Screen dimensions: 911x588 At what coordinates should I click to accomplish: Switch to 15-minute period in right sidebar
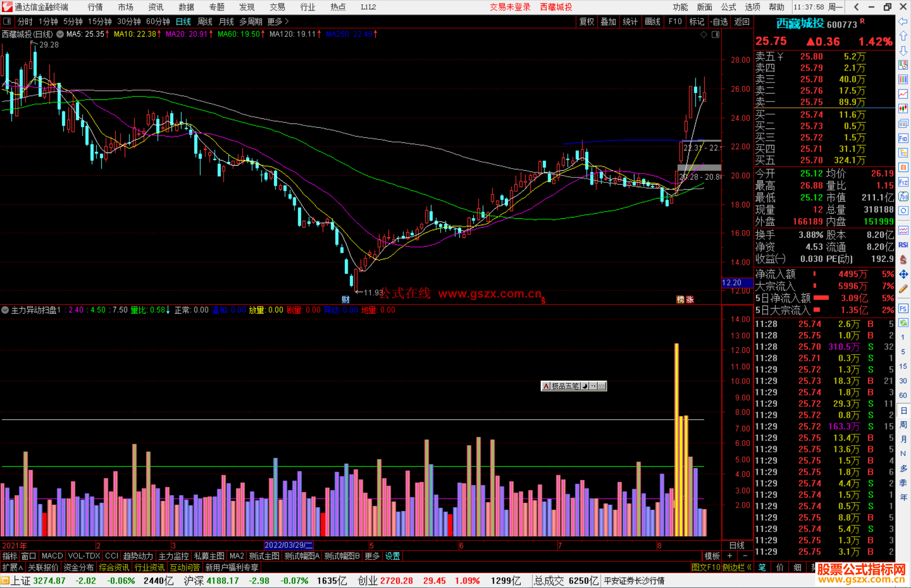[903, 366]
